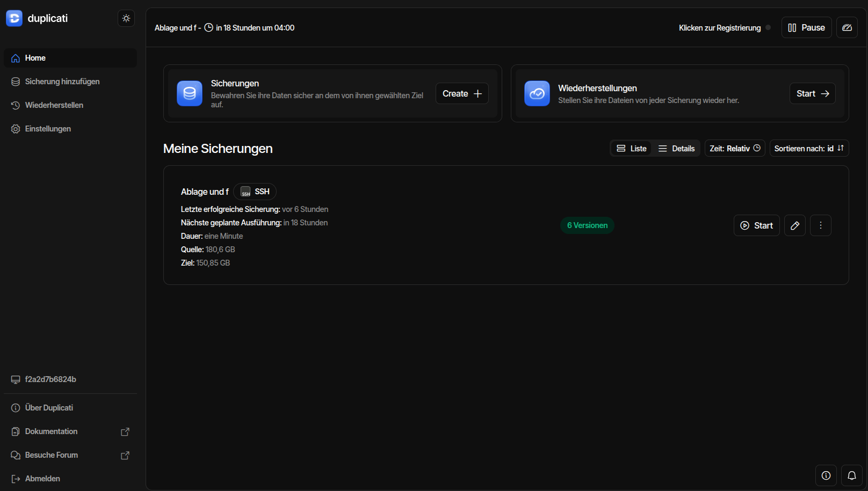This screenshot has height=491, width=868.
Task: Click the clock icon in the top status bar
Action: click(x=208, y=27)
